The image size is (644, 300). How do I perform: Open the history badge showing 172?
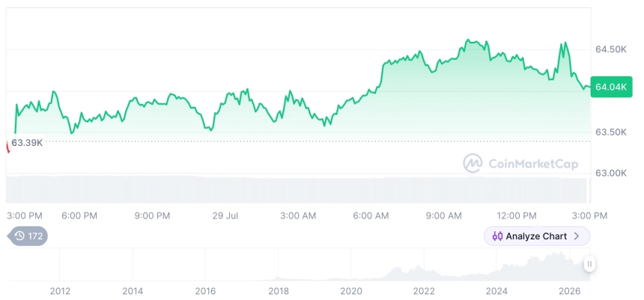[x=28, y=236]
